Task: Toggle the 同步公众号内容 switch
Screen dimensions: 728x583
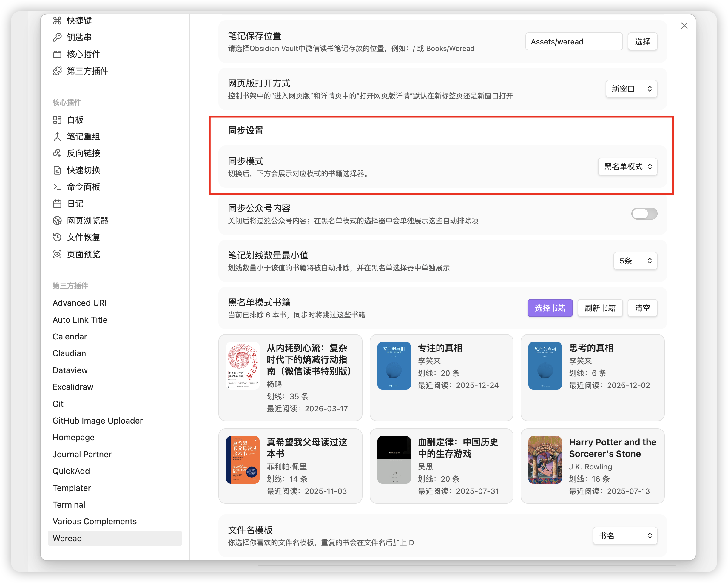Action: [644, 214]
